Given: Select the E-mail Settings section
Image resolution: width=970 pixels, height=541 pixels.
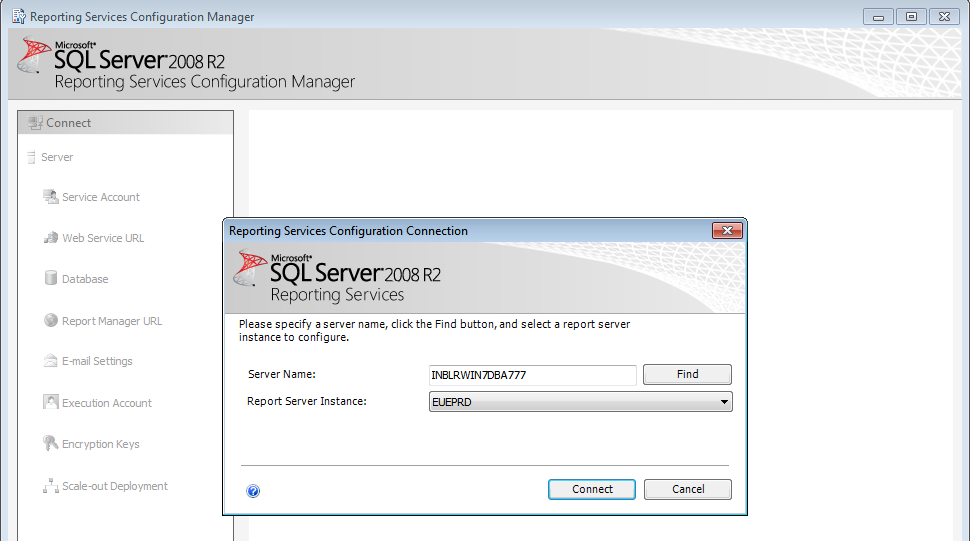Looking at the screenshot, I should pyautogui.click(x=97, y=361).
